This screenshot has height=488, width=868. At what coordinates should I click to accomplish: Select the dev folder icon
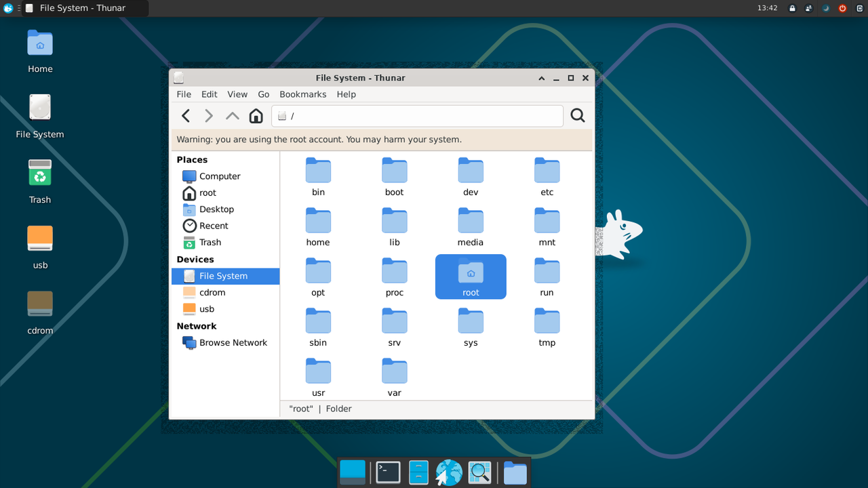click(x=471, y=171)
